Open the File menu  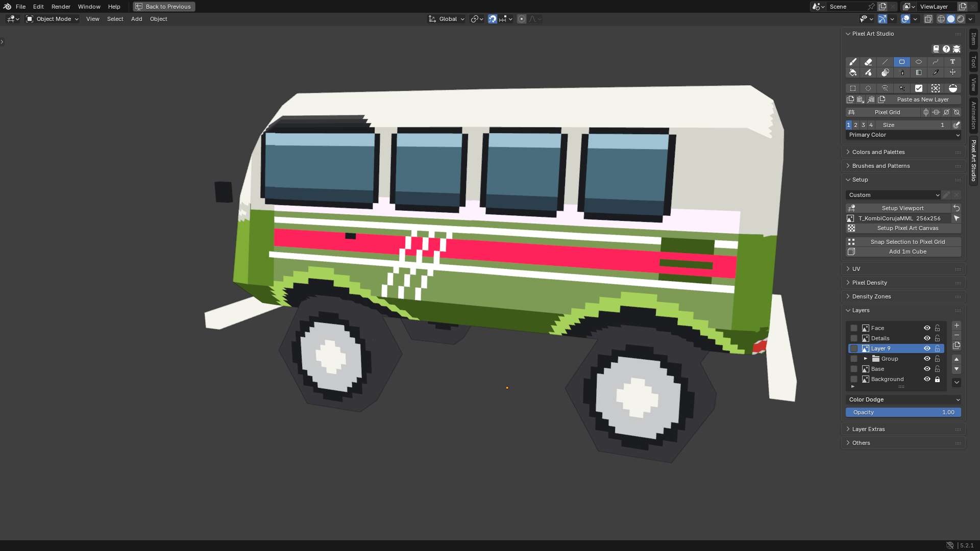[x=20, y=7]
